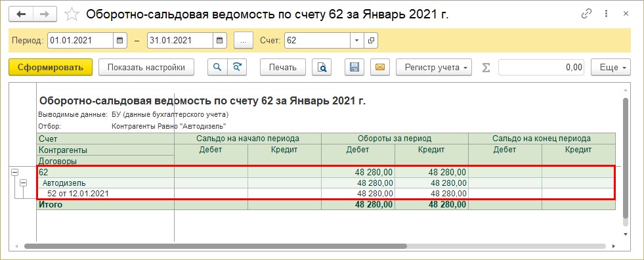This screenshot has height=260, width=644.
Task: Choose period with the ellipsis button
Action: 243,40
